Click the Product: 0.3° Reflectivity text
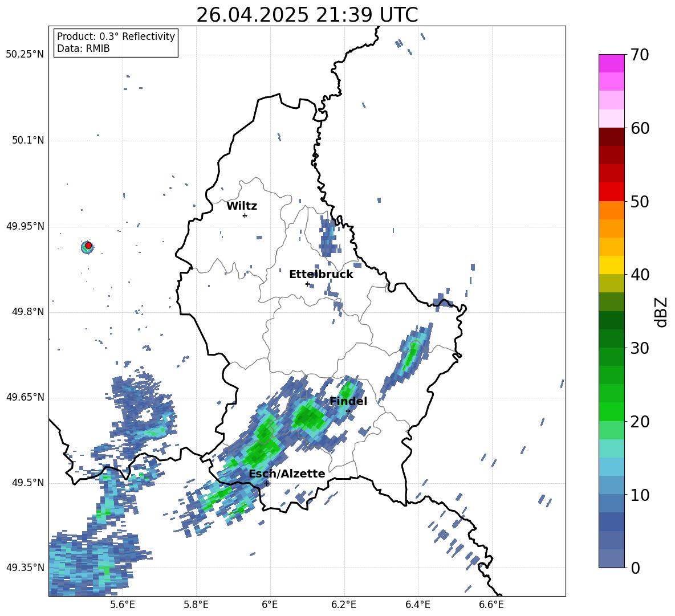Viewport: 675px width, 616px height. pyautogui.click(x=116, y=36)
